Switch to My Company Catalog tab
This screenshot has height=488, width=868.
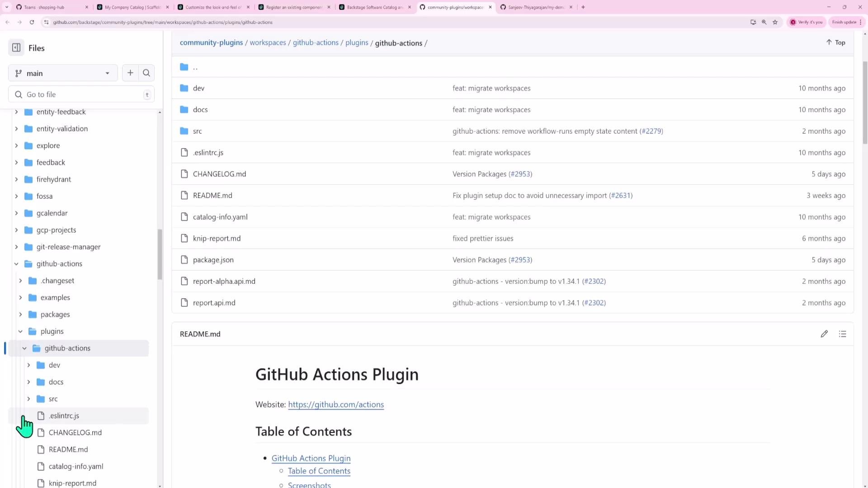click(x=133, y=7)
